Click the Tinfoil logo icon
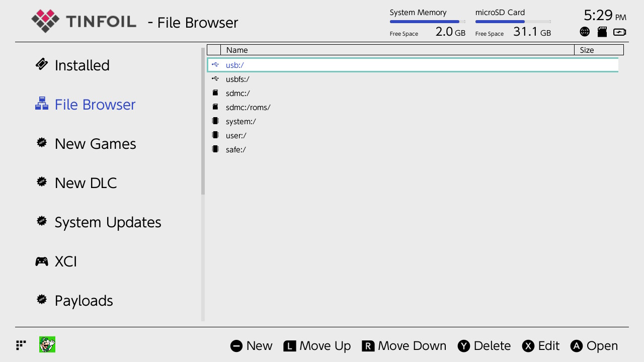 click(x=45, y=21)
